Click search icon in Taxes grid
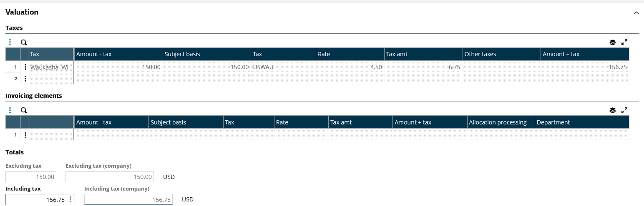This screenshot has height=206, width=644. [24, 42]
